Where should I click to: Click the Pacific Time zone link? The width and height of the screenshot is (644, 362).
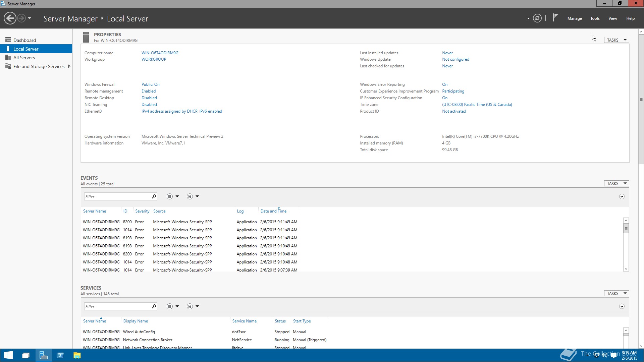tap(477, 105)
